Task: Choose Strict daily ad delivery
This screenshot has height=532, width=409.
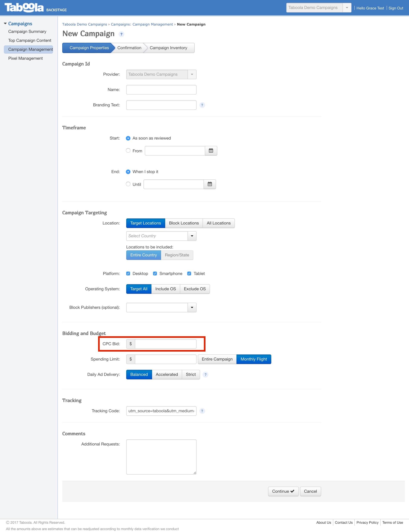Action: pyautogui.click(x=191, y=374)
